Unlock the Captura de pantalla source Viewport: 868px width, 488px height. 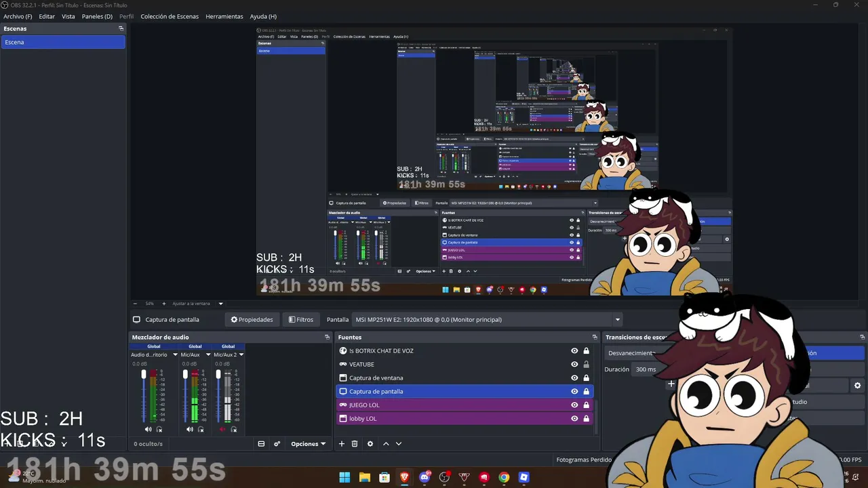tap(587, 391)
